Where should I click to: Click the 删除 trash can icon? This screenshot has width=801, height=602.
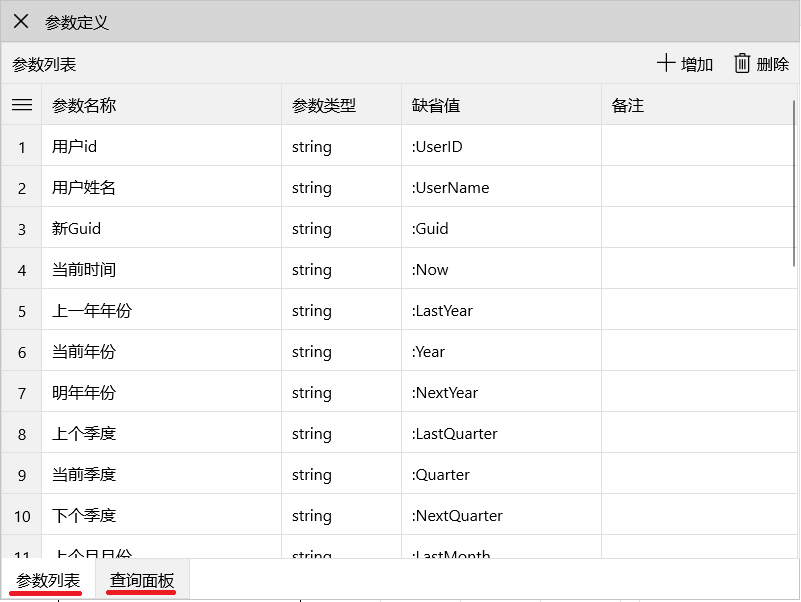point(742,63)
